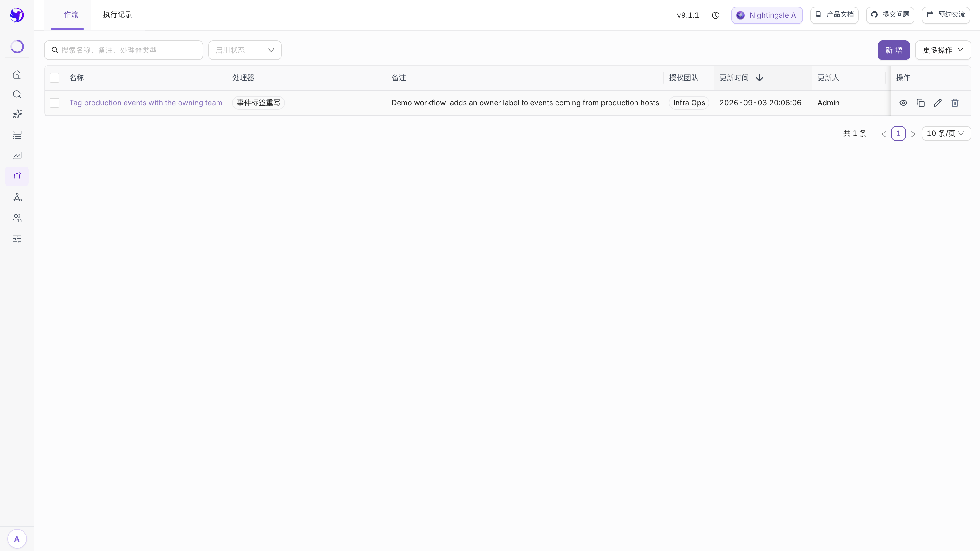Open the chart dashboard icon in sidebar
Screen dimensions: 980x551
point(17,155)
